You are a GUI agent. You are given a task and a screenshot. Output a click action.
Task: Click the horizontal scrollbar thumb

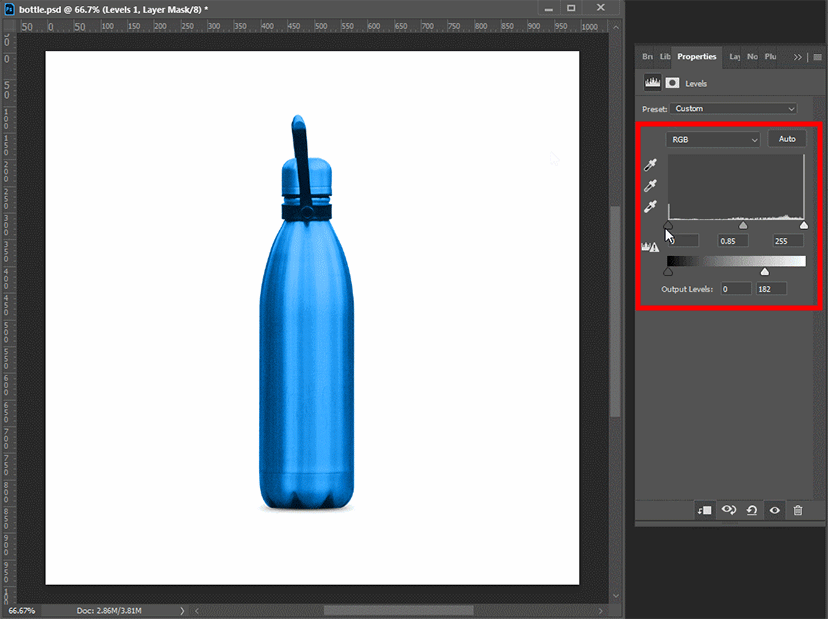tap(399, 611)
